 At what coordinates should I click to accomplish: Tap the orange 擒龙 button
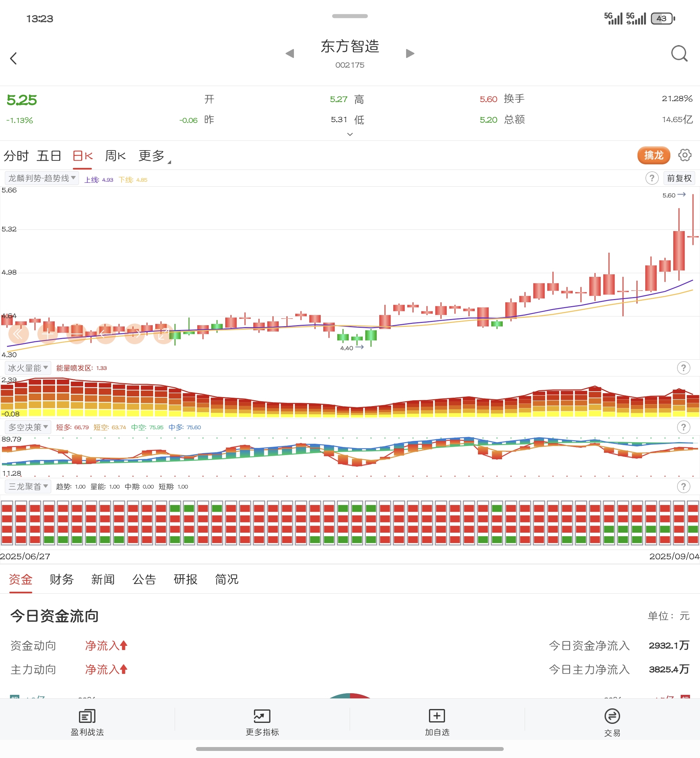coord(653,155)
